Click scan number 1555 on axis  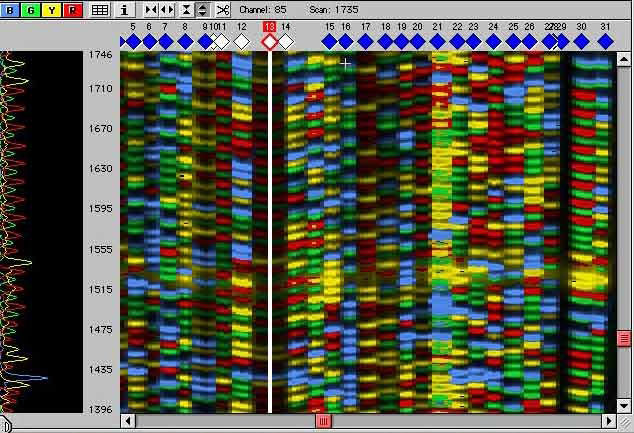[x=100, y=249]
